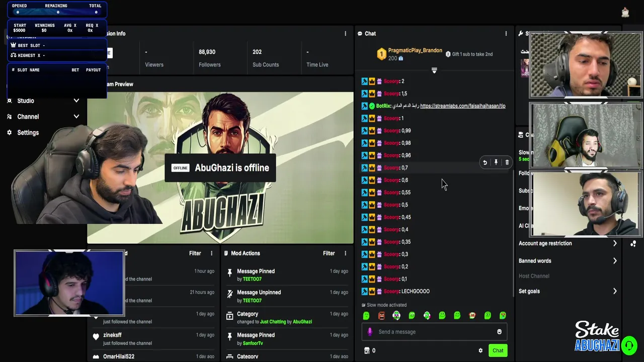Click the Mod Actions header icon
644x362 pixels.
pos(226,253)
